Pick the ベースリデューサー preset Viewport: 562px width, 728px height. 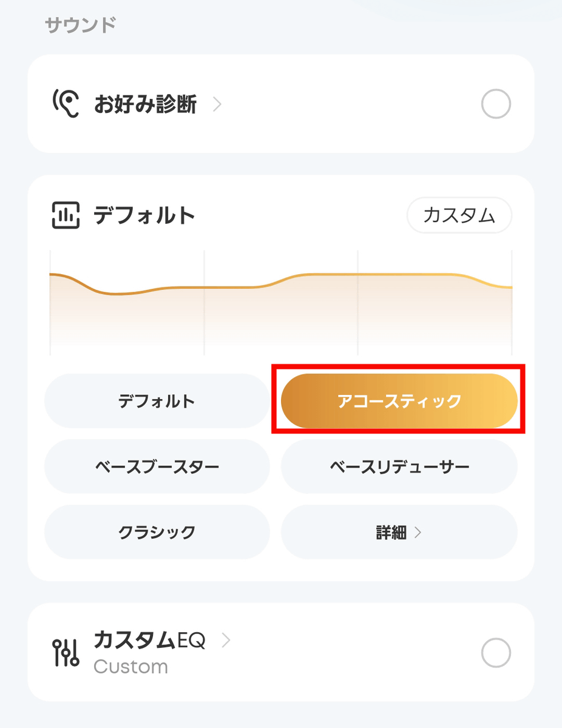click(399, 467)
